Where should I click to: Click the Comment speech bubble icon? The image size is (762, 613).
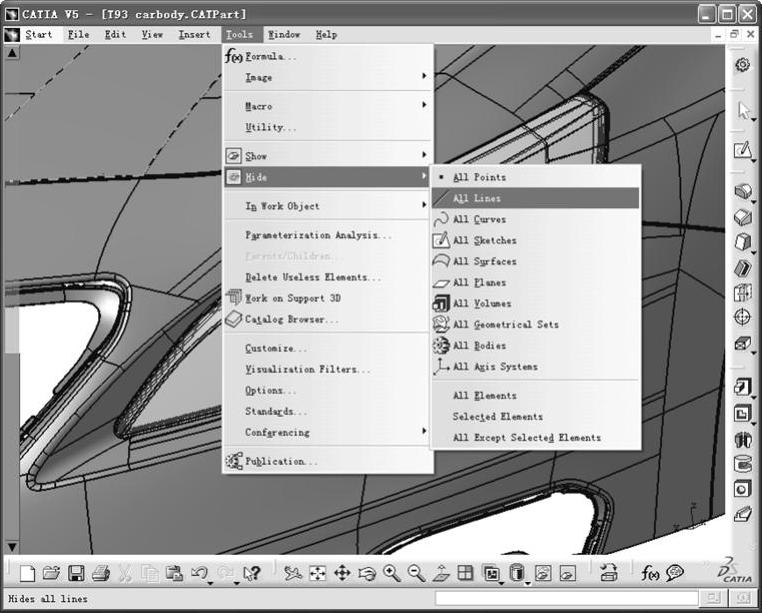tap(675, 573)
